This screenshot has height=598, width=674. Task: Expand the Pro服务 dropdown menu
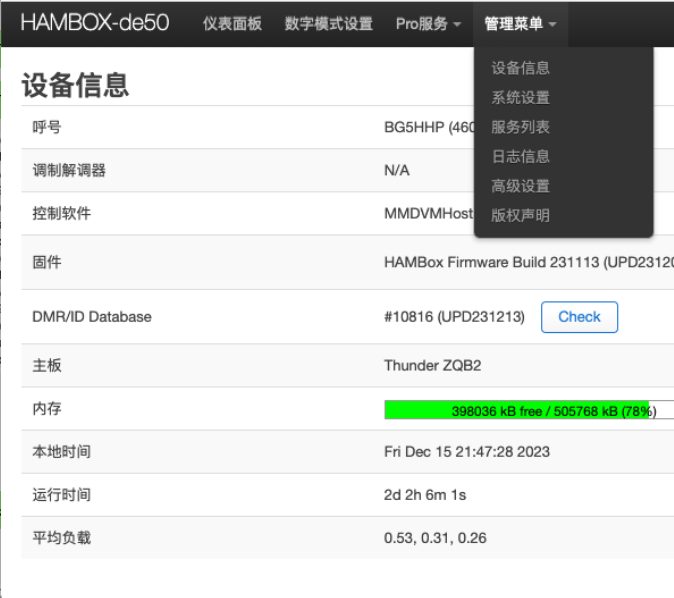428,24
